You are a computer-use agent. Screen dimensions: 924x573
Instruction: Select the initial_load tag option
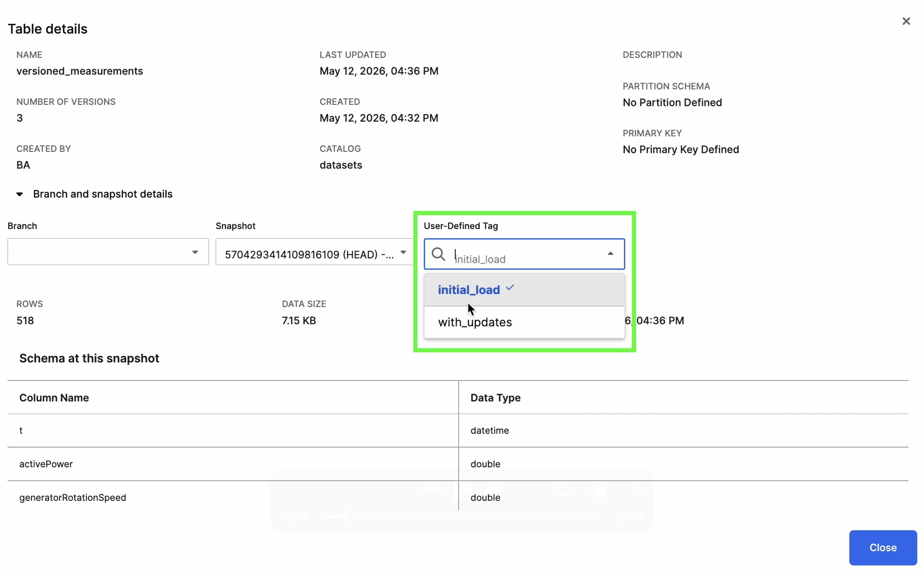click(524, 290)
